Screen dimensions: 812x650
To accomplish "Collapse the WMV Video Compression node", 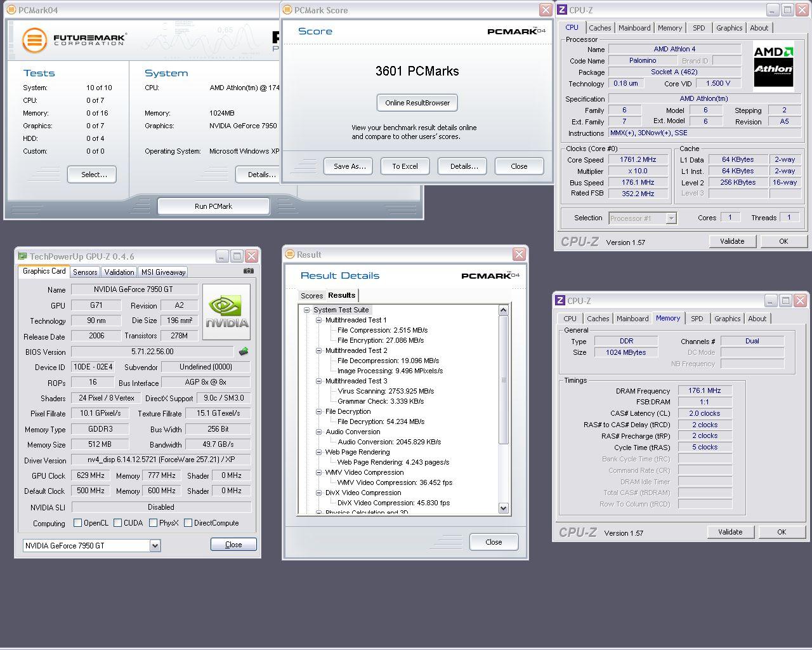I will tap(318, 472).
